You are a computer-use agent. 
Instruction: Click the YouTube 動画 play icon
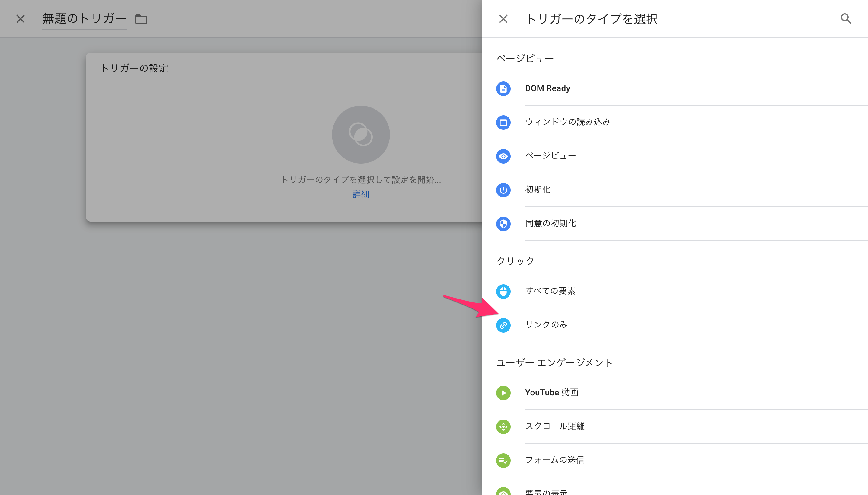tap(503, 393)
